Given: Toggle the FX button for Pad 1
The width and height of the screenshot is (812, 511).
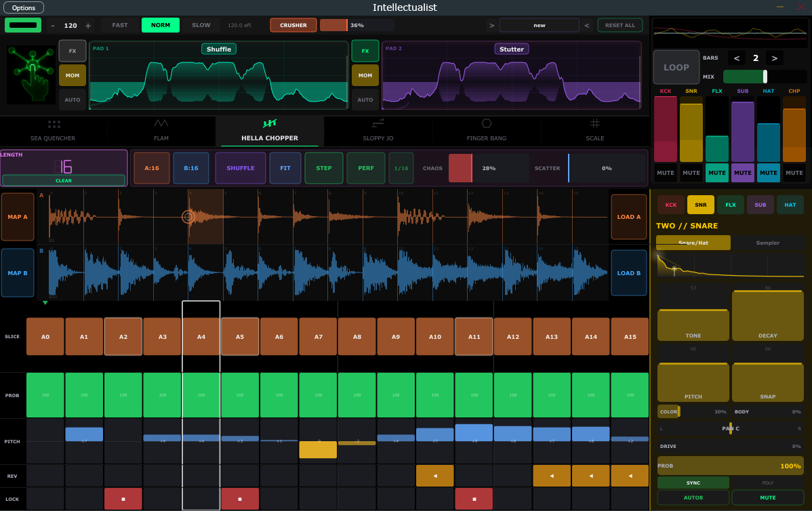Looking at the screenshot, I should pos(73,51).
